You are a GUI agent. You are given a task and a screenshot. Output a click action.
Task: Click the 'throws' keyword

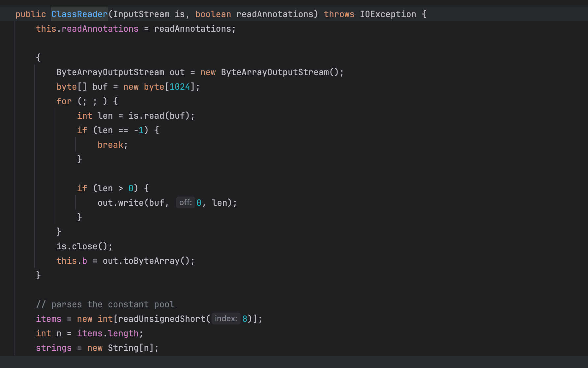339,14
